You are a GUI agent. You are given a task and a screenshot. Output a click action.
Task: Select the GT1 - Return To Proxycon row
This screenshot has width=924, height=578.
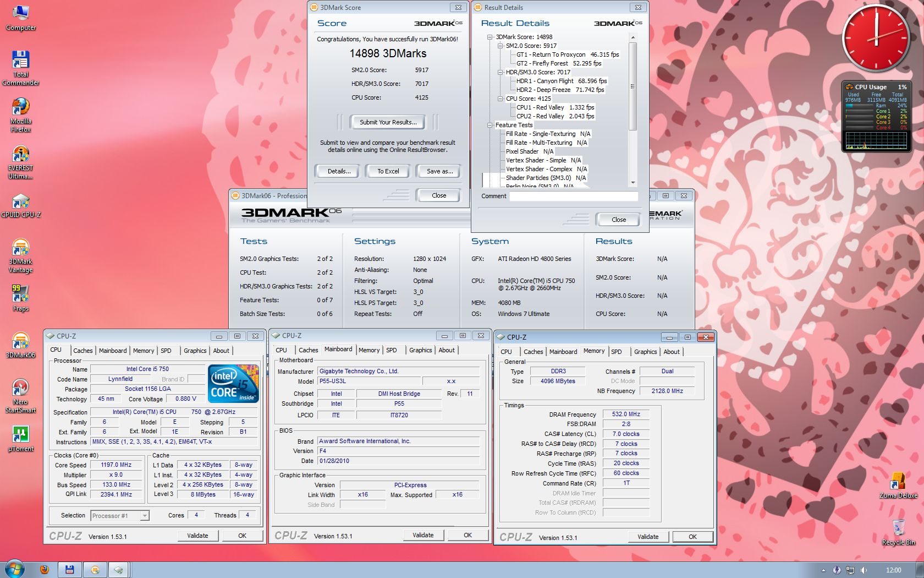(568, 54)
